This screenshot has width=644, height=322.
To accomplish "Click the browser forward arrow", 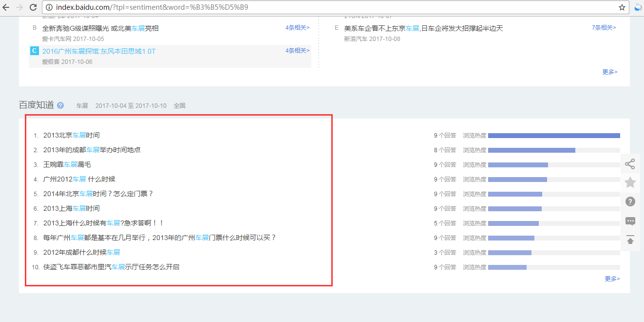I will click(19, 7).
